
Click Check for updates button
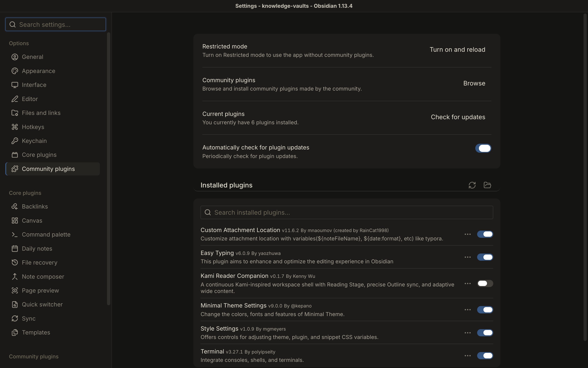click(x=458, y=117)
